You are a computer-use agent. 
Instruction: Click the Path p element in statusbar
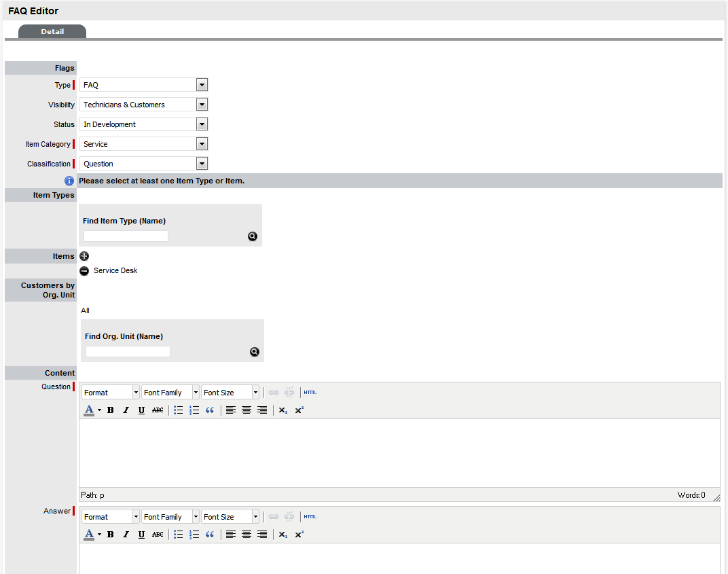pos(102,495)
